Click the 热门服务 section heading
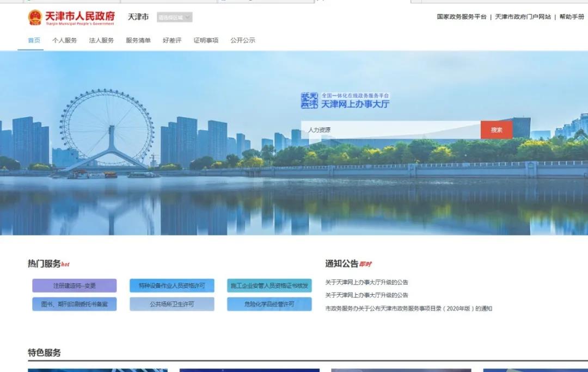588x372 pixels. coord(44,264)
